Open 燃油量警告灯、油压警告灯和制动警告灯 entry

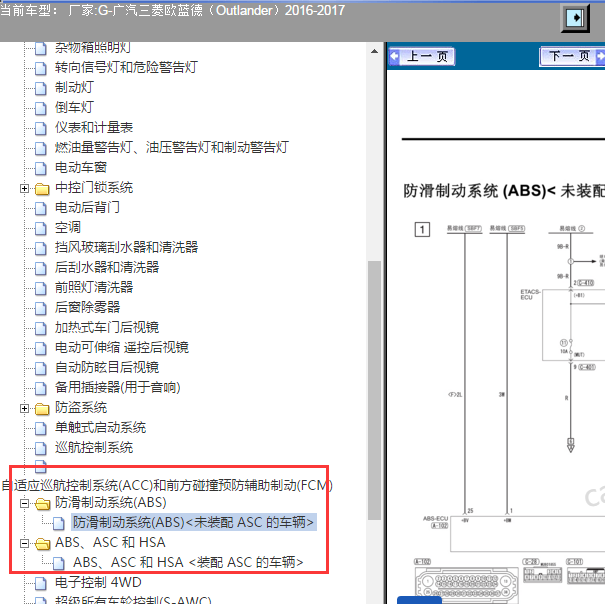pyautogui.click(x=172, y=147)
